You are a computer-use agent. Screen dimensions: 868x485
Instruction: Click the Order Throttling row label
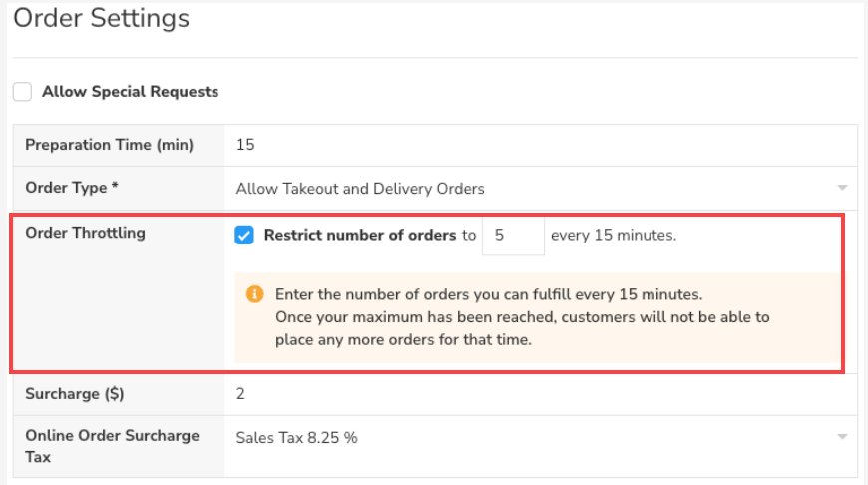(x=85, y=233)
